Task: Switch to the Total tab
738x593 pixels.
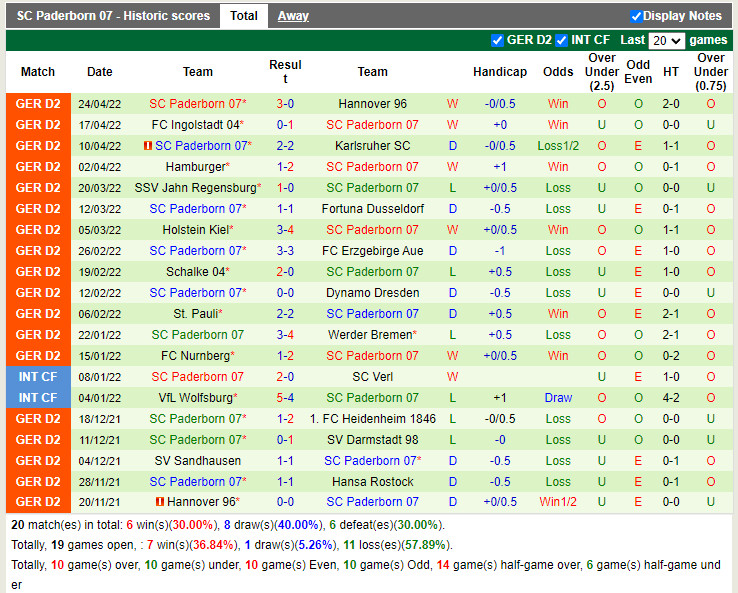Action: [243, 16]
